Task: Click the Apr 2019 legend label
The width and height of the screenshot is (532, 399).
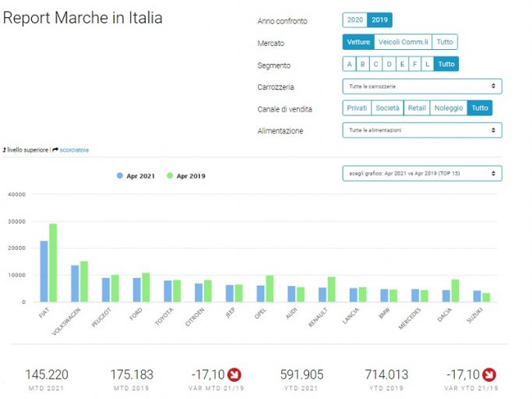Action: (191, 176)
